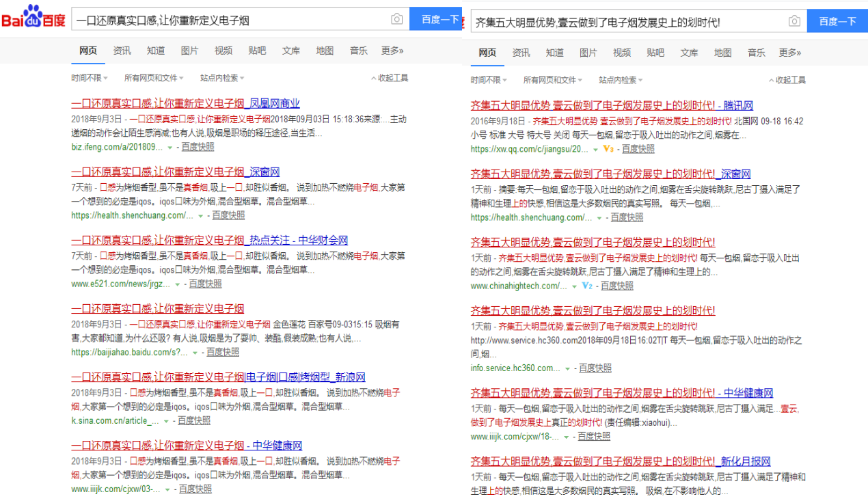Screen dimensions: 868x501
Task: Click the Baidu logo
Action: [33, 16]
